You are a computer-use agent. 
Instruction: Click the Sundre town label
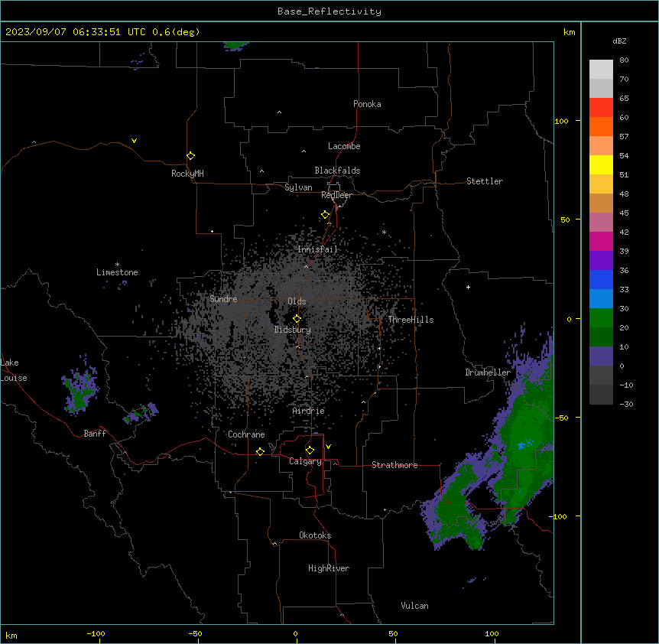(x=223, y=299)
